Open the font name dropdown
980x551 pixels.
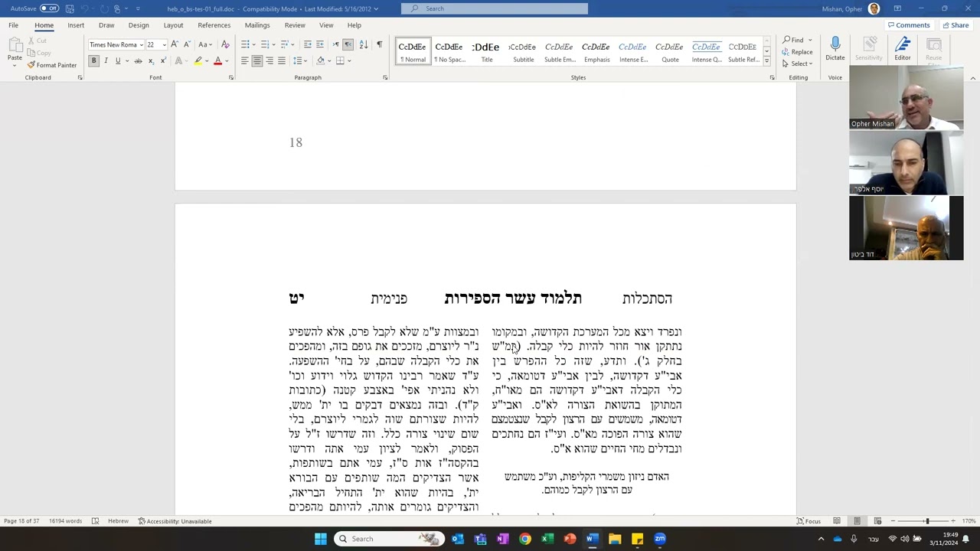(142, 45)
